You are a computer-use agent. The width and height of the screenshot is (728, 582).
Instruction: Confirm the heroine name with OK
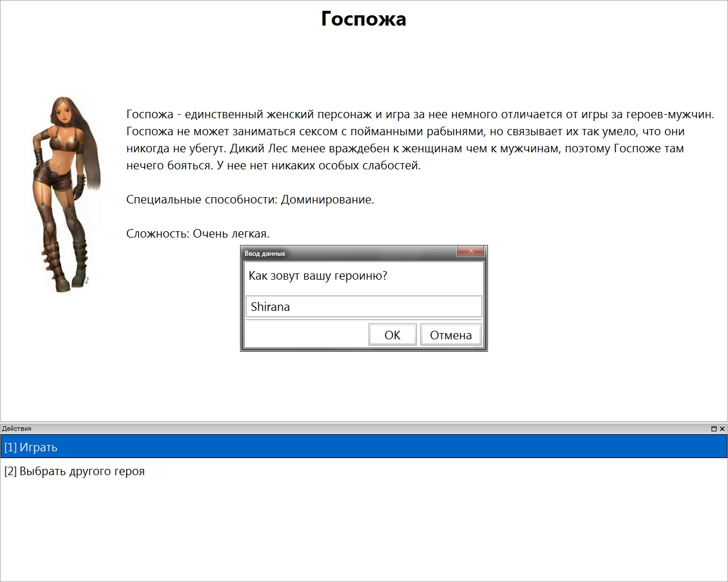[392, 335]
